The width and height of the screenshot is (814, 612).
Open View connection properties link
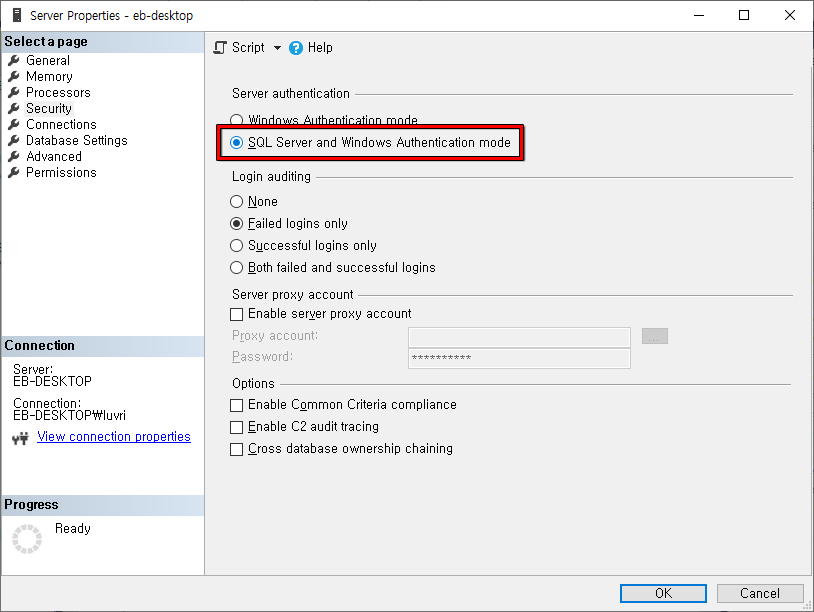pos(114,437)
